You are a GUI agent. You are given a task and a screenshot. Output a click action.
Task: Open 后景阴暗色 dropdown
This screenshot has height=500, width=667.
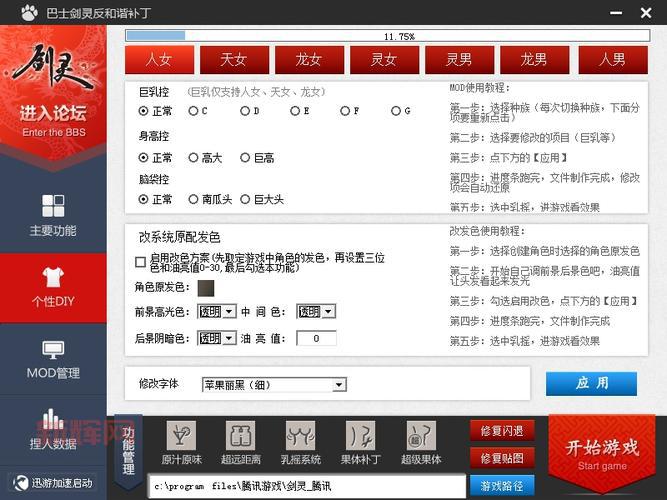217,338
